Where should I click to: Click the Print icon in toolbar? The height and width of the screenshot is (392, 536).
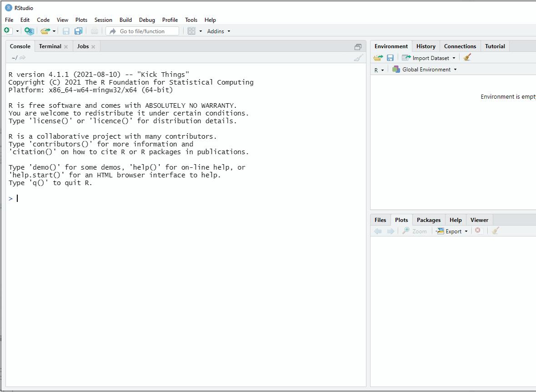point(95,31)
